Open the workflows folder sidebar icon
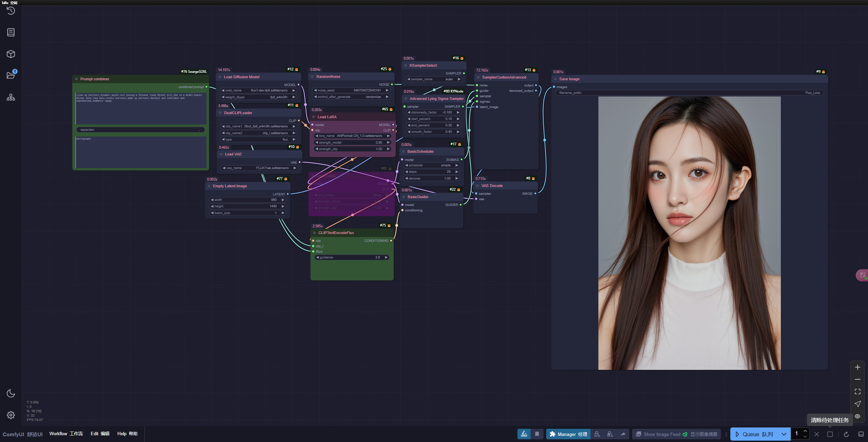This screenshot has width=868, height=442. (x=11, y=75)
